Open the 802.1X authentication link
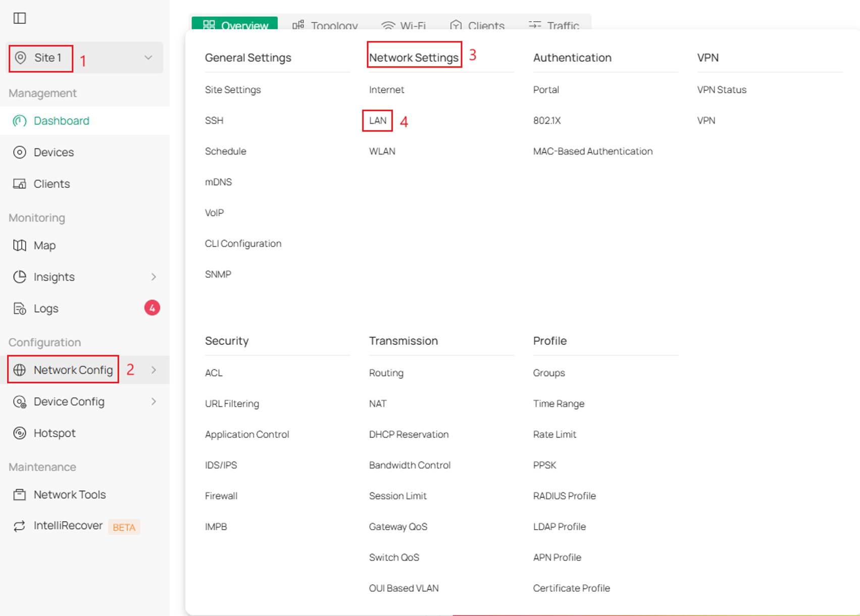The height and width of the screenshot is (616, 860). (547, 121)
